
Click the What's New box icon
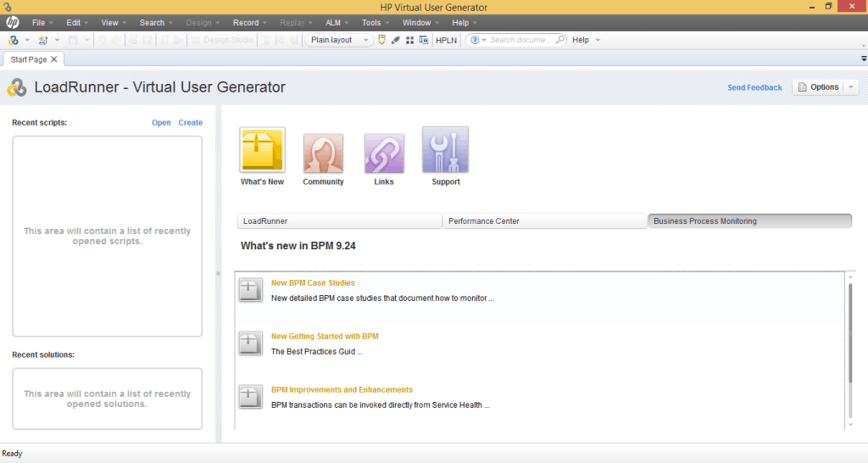[x=263, y=150]
